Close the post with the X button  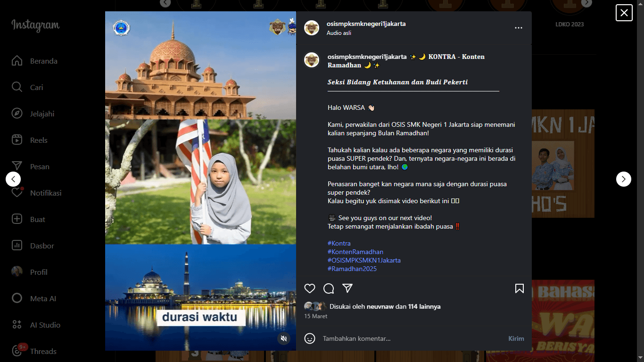624,13
